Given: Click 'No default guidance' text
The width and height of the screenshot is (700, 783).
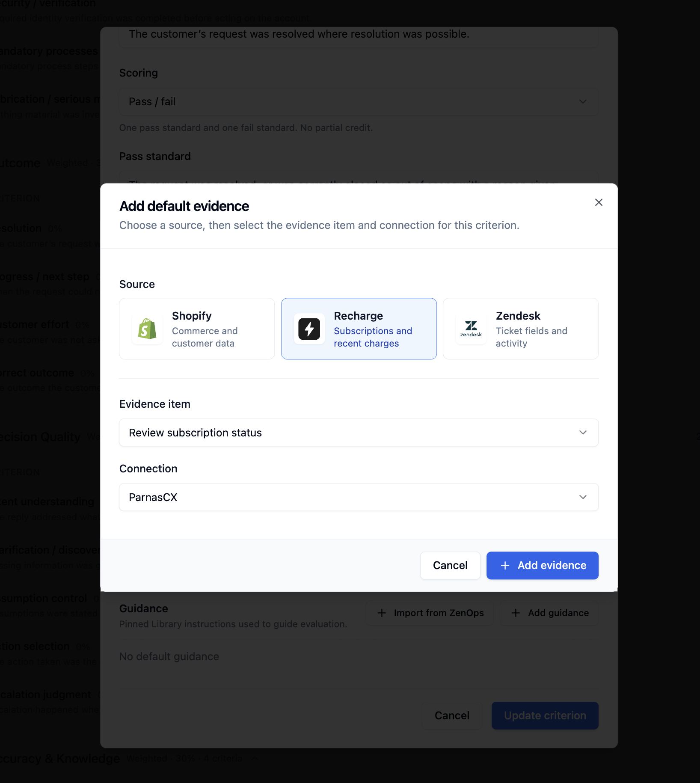Looking at the screenshot, I should tap(169, 656).
